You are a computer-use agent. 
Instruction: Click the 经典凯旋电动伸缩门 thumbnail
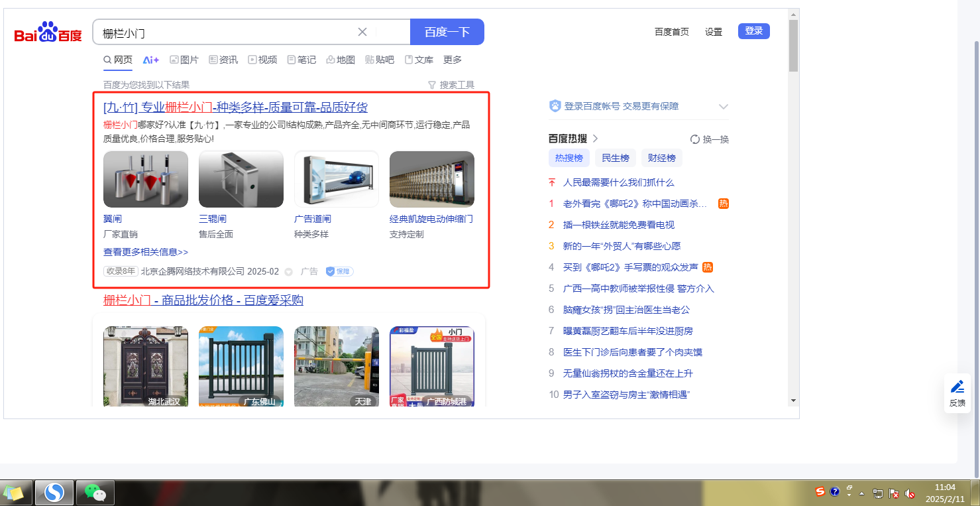coord(432,179)
